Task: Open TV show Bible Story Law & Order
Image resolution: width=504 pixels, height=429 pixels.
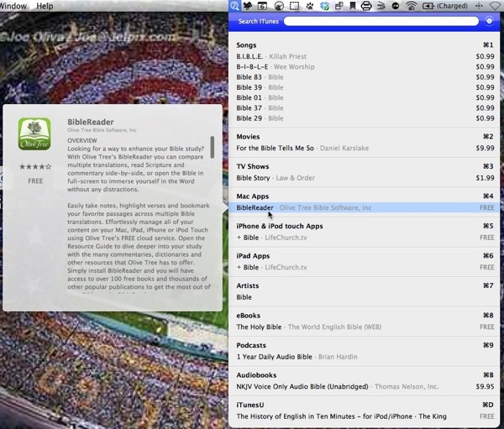Action: [x=365, y=178]
